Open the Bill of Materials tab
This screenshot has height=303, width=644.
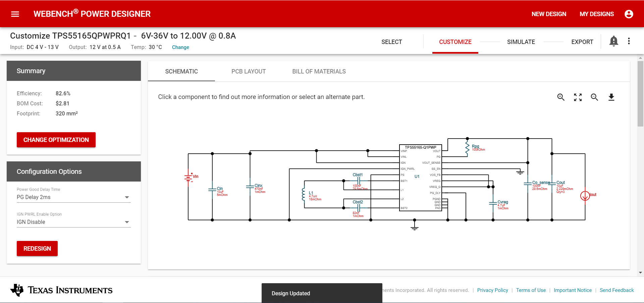coord(319,71)
